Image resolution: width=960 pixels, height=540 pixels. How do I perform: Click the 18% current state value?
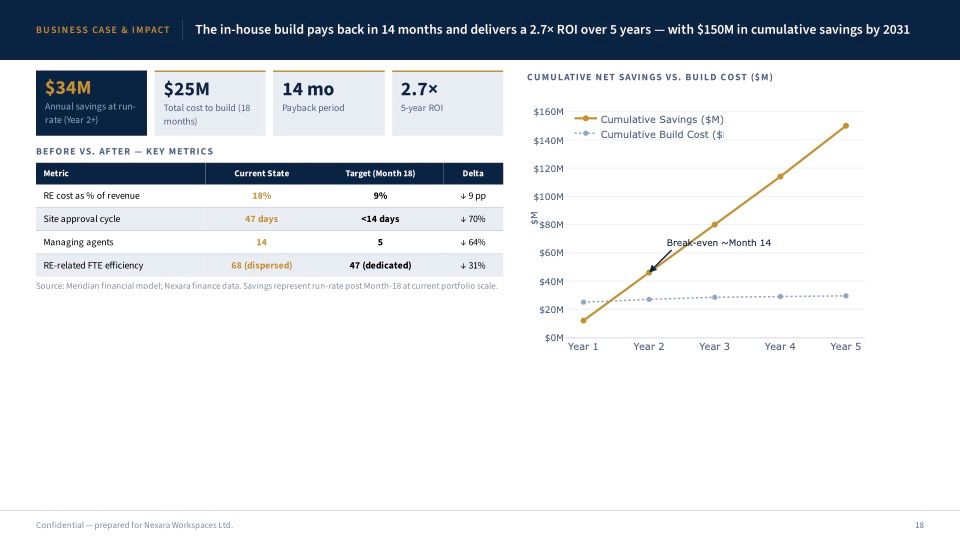point(261,196)
